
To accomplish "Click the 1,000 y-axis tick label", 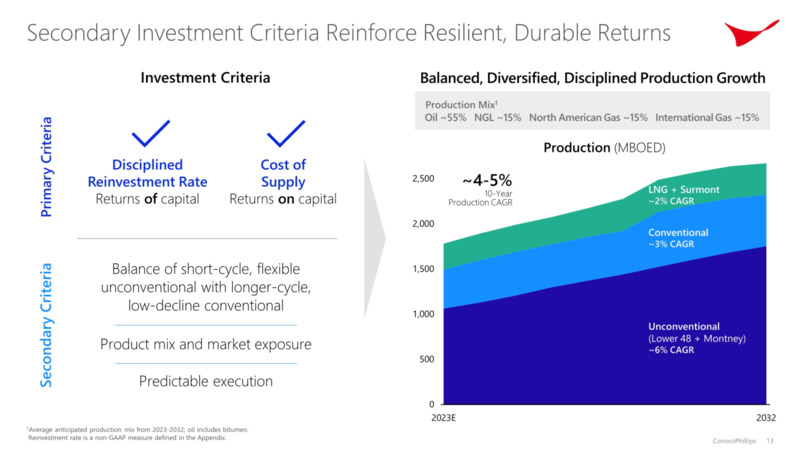I will click(x=423, y=314).
